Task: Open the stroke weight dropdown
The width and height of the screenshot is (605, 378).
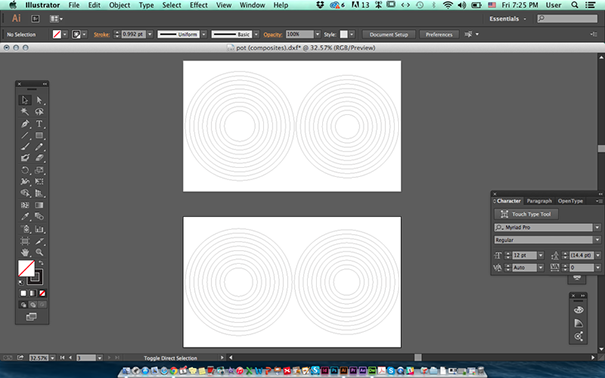Action: point(150,34)
